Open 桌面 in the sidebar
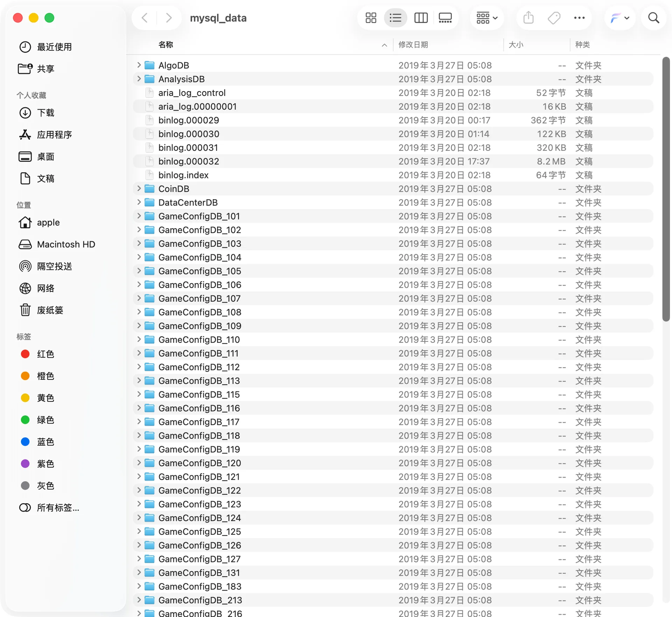 (x=37, y=157)
